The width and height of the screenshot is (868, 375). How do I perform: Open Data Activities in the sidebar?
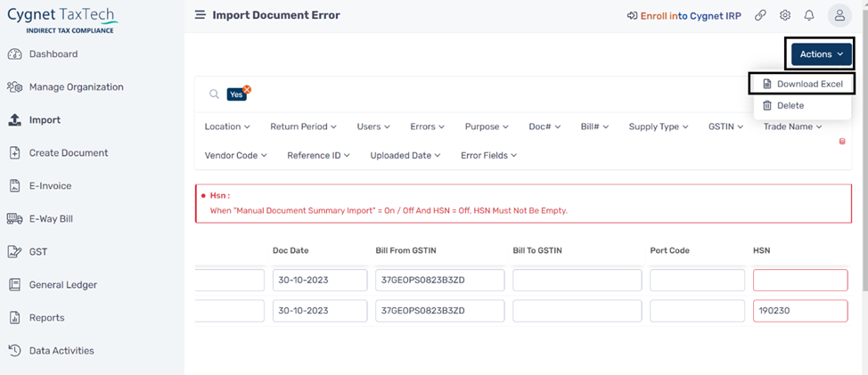61,351
